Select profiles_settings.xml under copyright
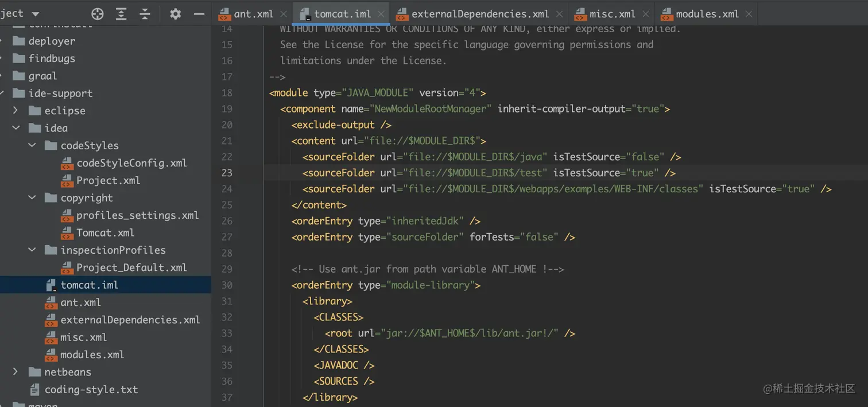The image size is (868, 407). click(x=138, y=215)
